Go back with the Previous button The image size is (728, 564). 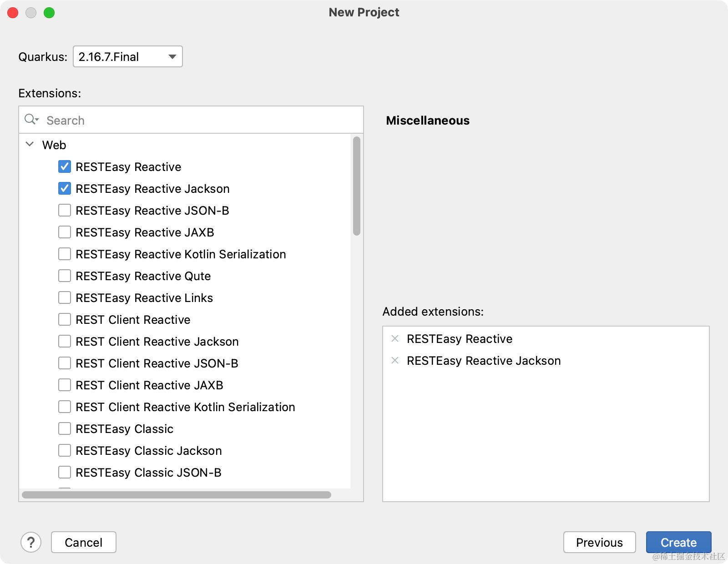[599, 542]
